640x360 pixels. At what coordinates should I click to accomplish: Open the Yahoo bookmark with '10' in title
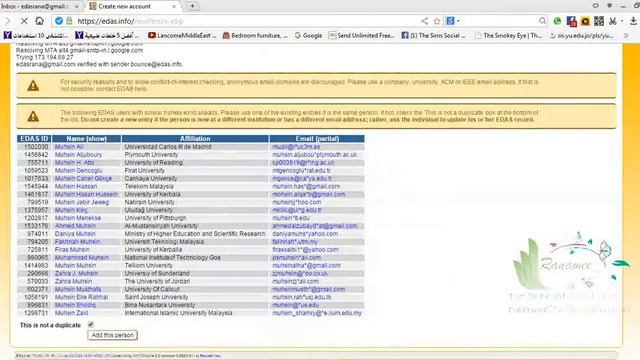(x=36, y=36)
